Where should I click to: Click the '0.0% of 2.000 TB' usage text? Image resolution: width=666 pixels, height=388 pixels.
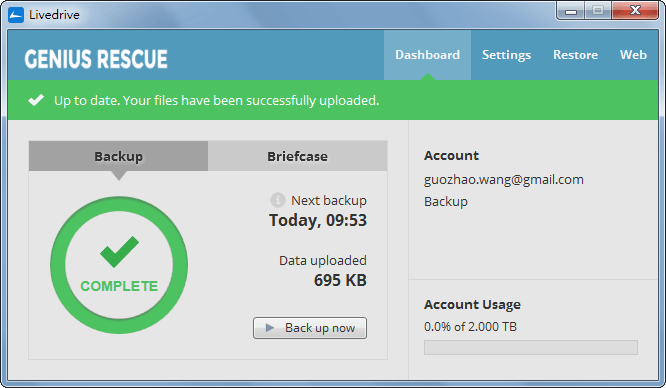pos(470,326)
